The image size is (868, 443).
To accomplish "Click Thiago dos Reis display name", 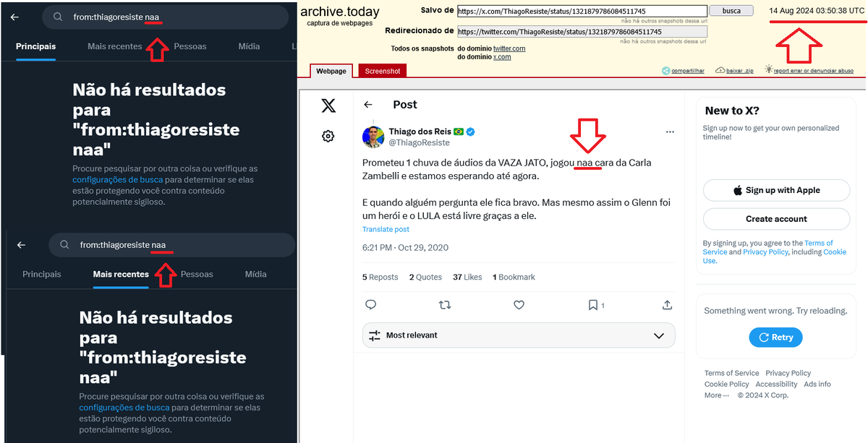I will pyautogui.click(x=420, y=132).
